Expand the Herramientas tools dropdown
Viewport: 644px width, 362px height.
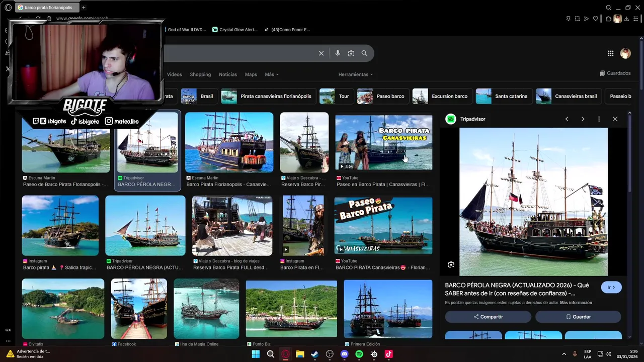coord(356,74)
